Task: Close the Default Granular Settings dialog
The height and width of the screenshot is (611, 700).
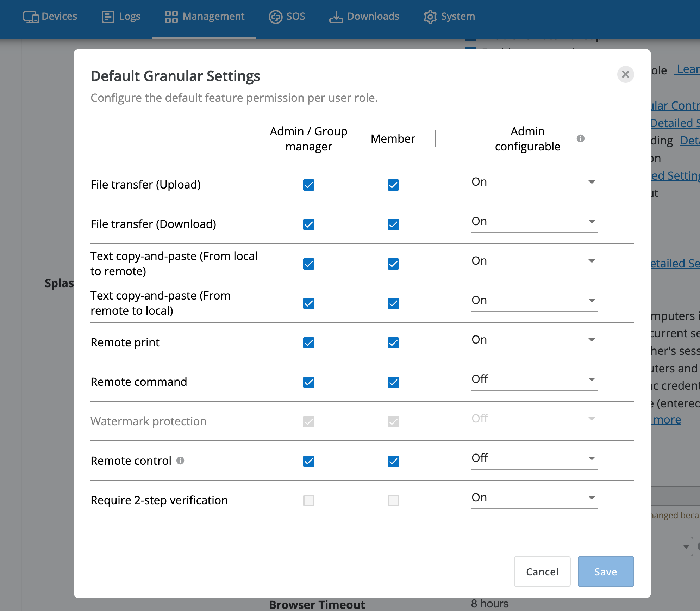Action: point(625,74)
